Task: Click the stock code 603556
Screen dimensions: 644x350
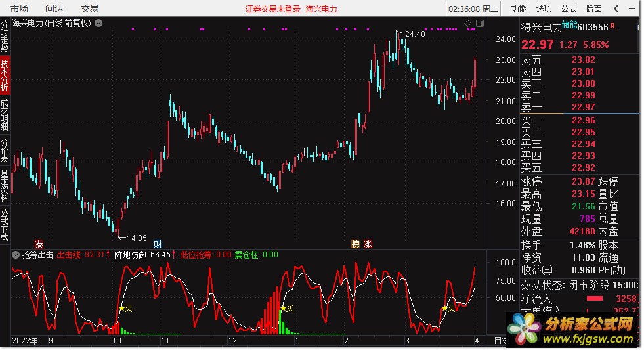Action: 593,27
